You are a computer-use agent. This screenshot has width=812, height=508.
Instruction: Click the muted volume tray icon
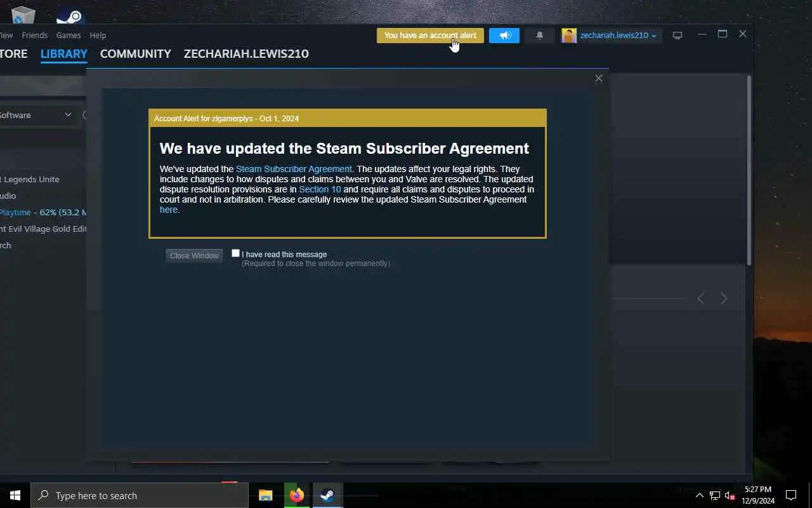tap(730, 495)
